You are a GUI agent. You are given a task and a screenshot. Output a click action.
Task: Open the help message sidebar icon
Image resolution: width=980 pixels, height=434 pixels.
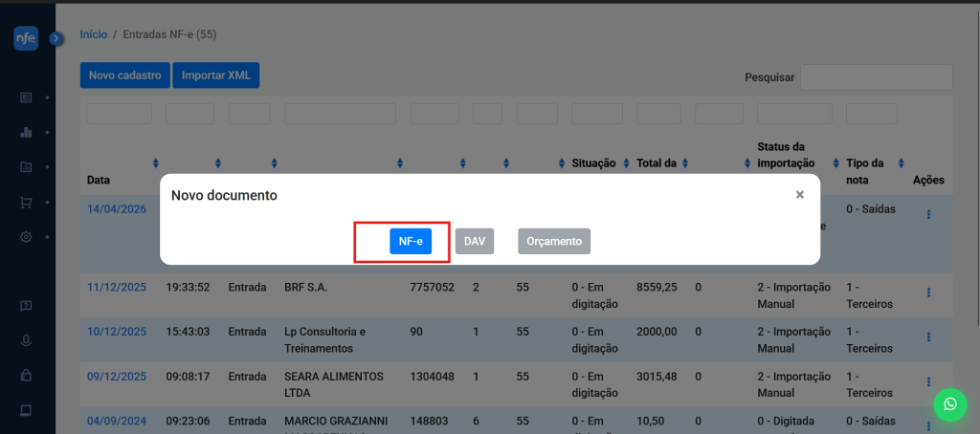click(x=26, y=306)
